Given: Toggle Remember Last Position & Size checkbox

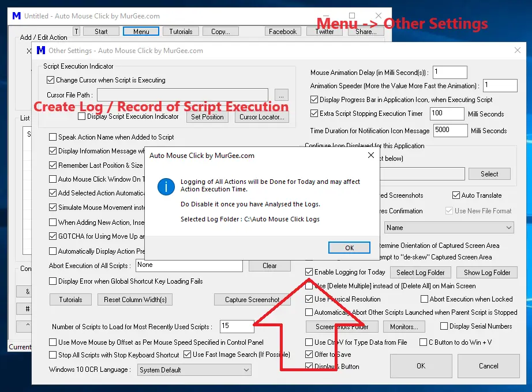Looking at the screenshot, I should 53,165.
